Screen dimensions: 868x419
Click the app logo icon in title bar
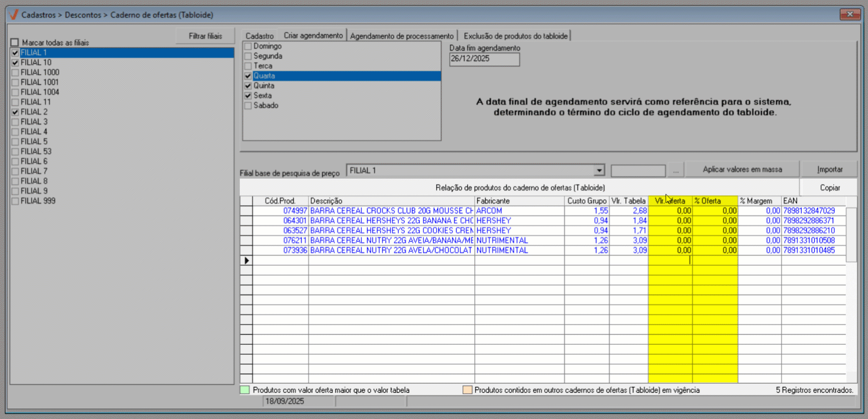tap(14, 15)
